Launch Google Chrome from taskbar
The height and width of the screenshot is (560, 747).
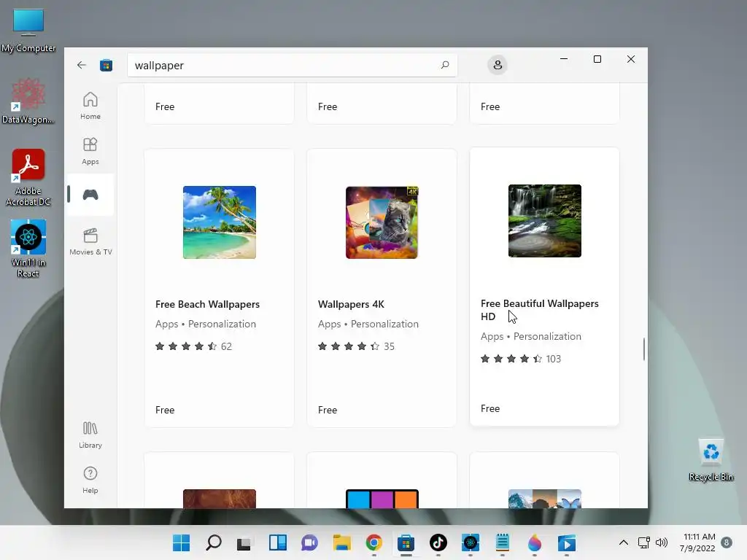tap(374, 542)
